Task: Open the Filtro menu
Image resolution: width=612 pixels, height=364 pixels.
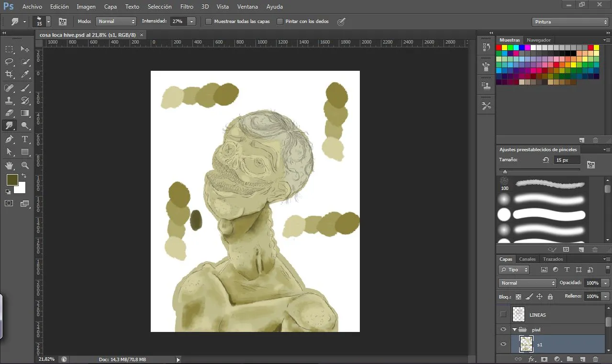Action: coord(187,7)
